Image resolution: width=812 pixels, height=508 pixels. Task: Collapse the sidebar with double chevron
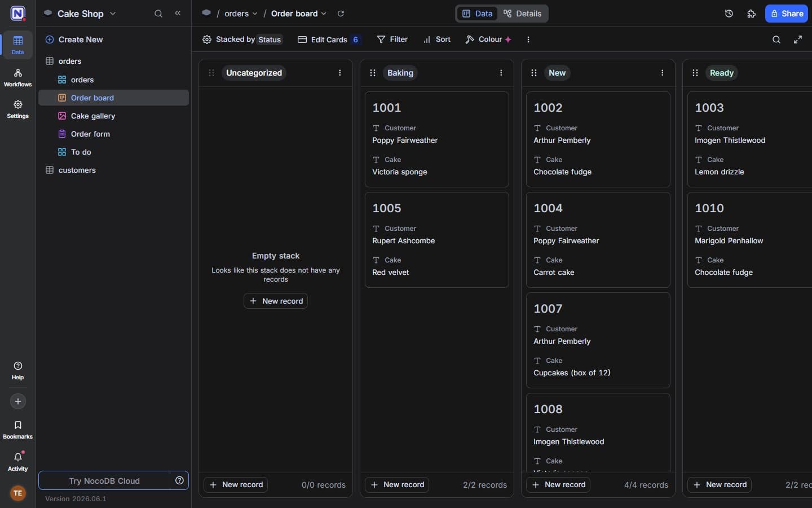pos(178,13)
